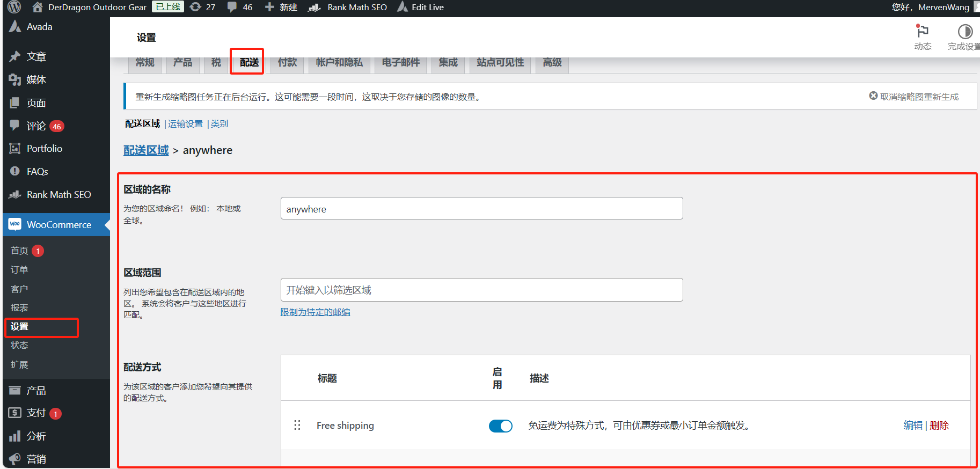Screen dimensions: 980x469
Task: Delete the Free shipping method via 删除
Action: click(939, 426)
